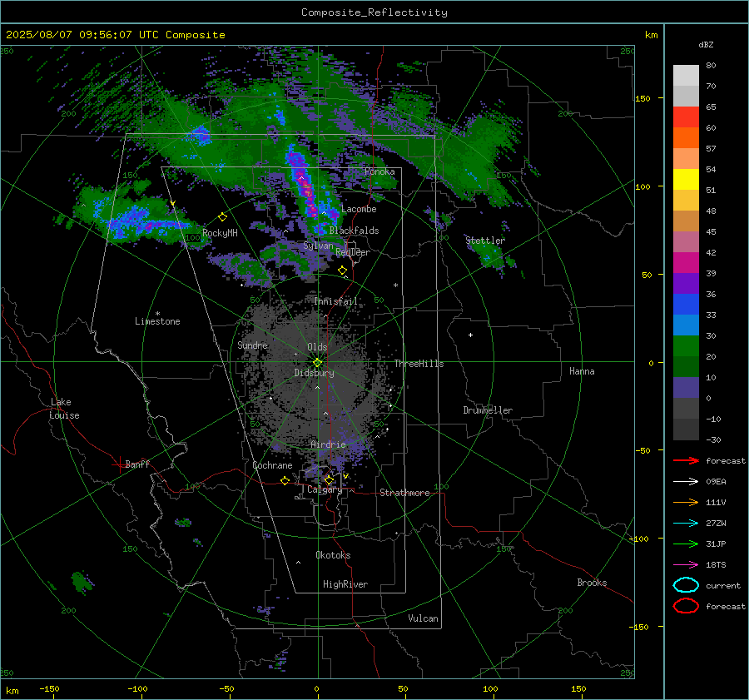Click the yellow diamond marker under Cochrane
Viewport: 749px width, 700px height.
285,480
